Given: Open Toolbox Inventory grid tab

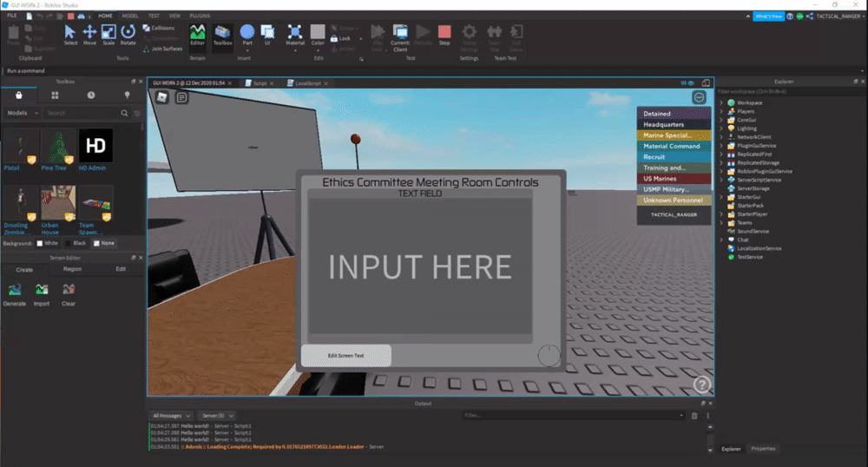Looking at the screenshot, I should coord(55,95).
